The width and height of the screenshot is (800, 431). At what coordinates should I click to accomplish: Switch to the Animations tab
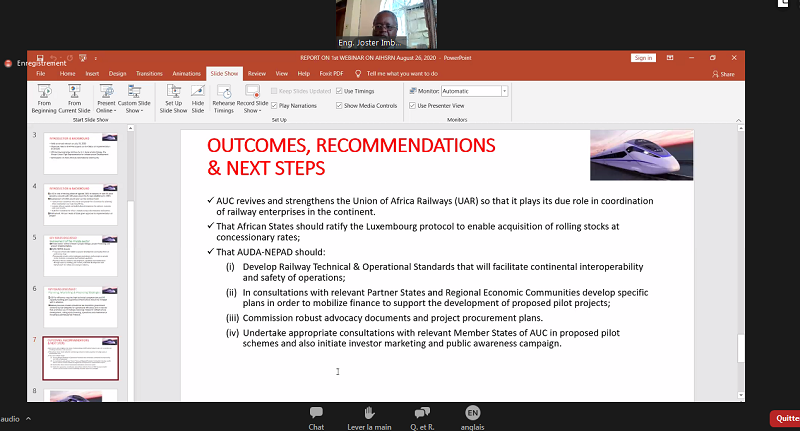pos(186,74)
